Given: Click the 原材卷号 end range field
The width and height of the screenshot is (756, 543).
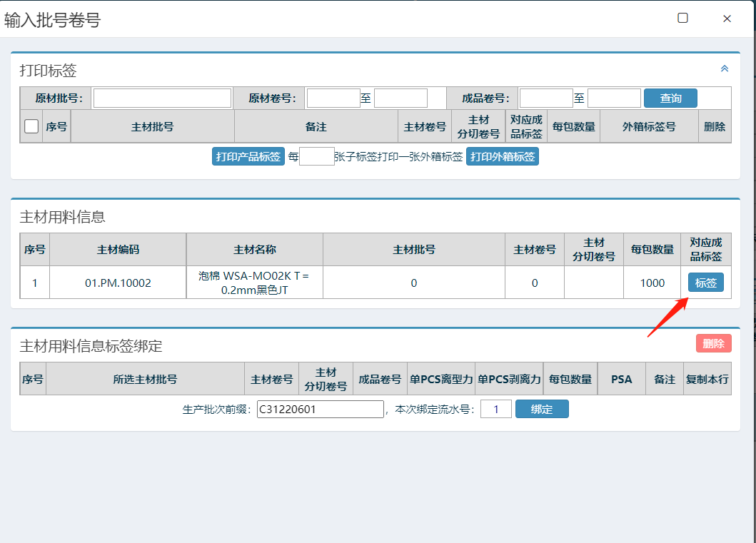Looking at the screenshot, I should click(400, 98).
